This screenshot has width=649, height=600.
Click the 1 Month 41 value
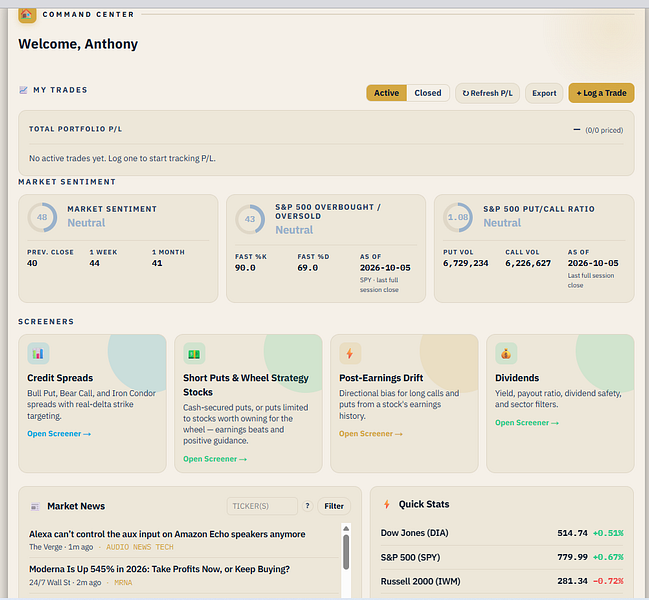coord(157,263)
